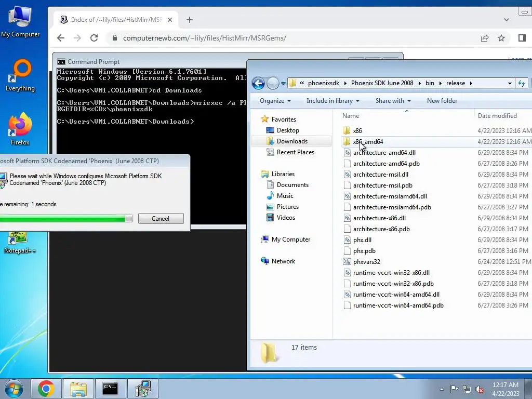Expand arrow after release breadcrumb
This screenshot has width=532, height=399.
pyautogui.click(x=471, y=83)
